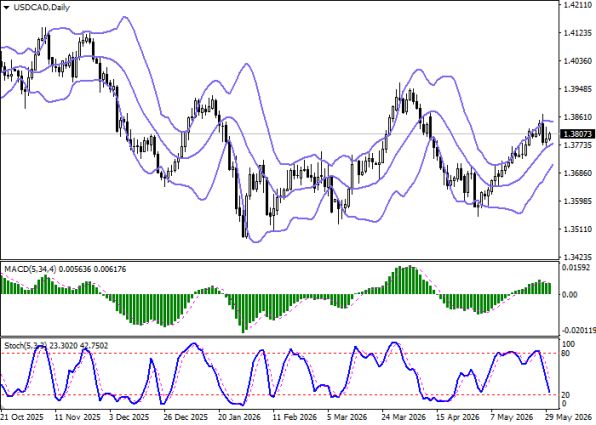The height and width of the screenshot is (425, 596).
Task: Click Stochastic scale level 100
Action: (x=569, y=344)
